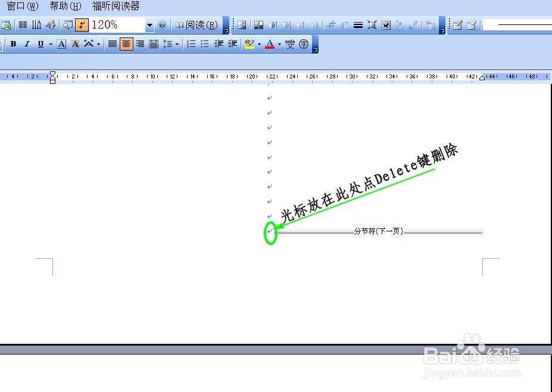Select the table Eraser icon
The width and height of the screenshot is (552, 392).
tap(472, 25)
